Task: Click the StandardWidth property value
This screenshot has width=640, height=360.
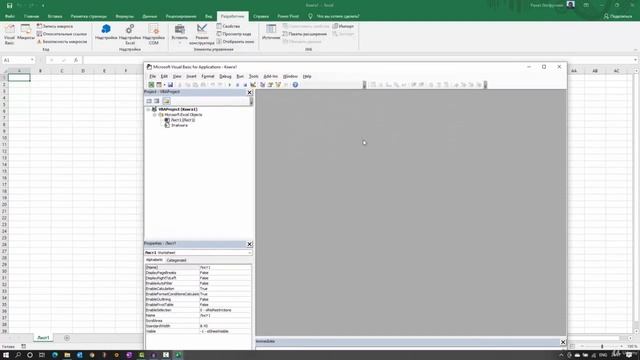Action: tap(225, 326)
